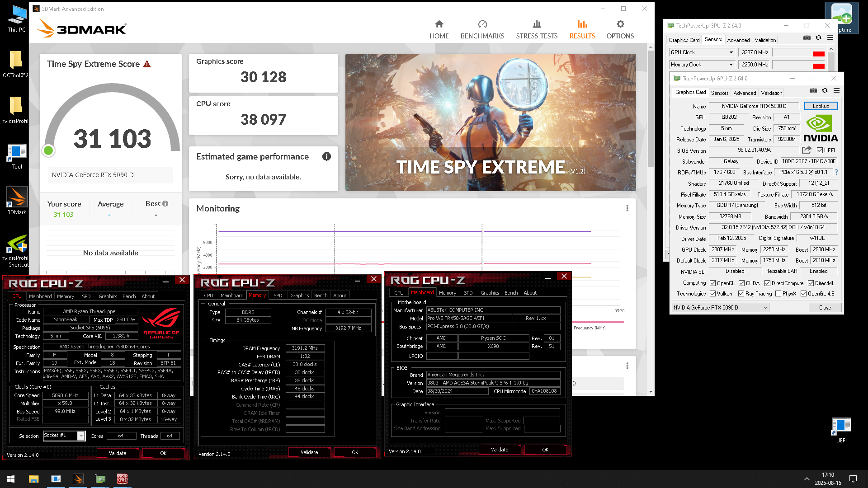
Task: Open the Monitoring panel three-dot menu
Action: tap(627, 208)
